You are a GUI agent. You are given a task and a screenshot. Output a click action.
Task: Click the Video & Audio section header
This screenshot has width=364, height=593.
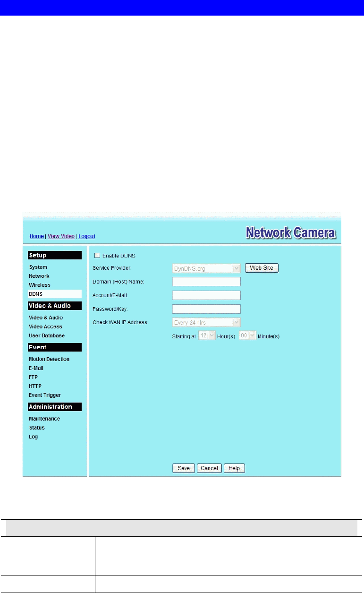[x=55, y=306]
